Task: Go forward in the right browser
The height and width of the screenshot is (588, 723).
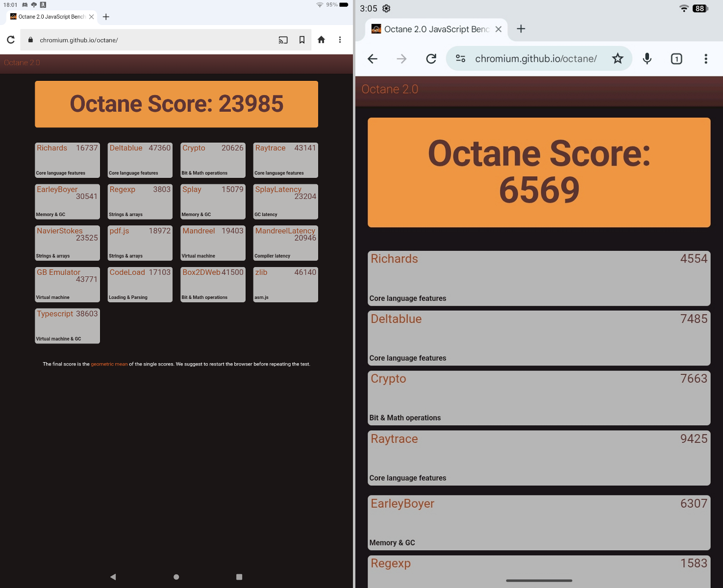Action: coord(401,59)
